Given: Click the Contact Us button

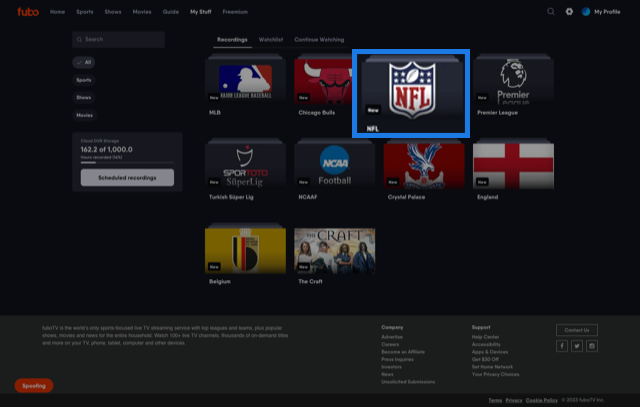Looking at the screenshot, I should point(577,329).
